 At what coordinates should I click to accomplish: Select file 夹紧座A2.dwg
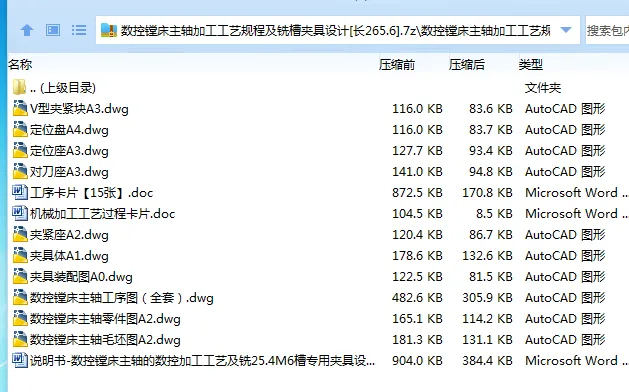click(69, 235)
